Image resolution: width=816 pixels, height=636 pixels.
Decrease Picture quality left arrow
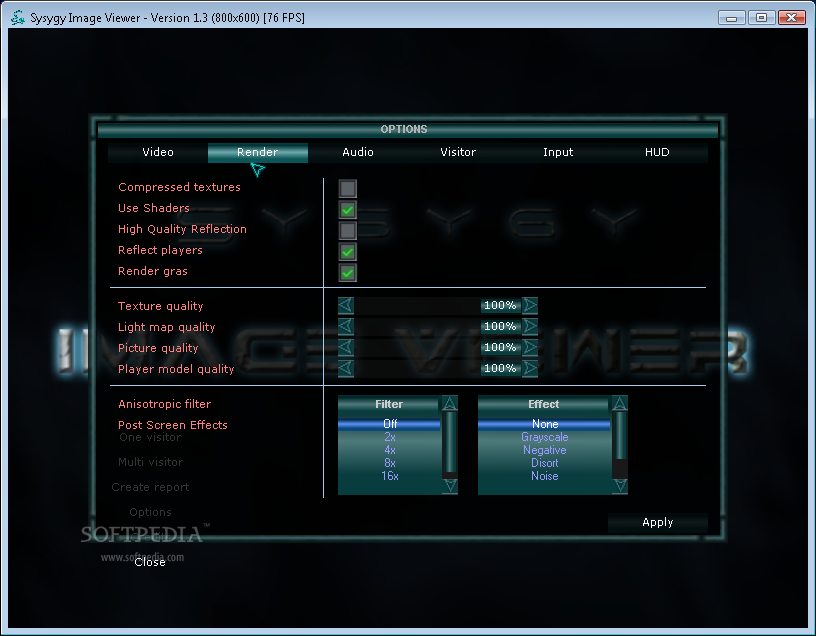(x=346, y=347)
